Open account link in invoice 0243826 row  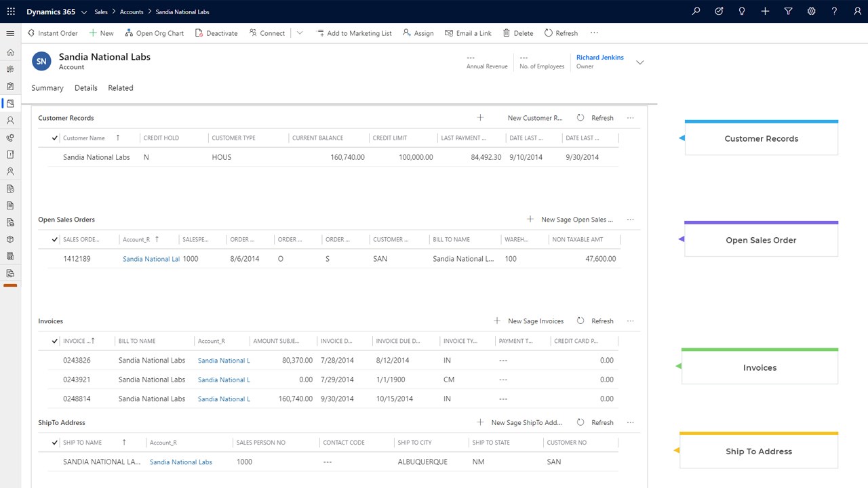pos(224,361)
